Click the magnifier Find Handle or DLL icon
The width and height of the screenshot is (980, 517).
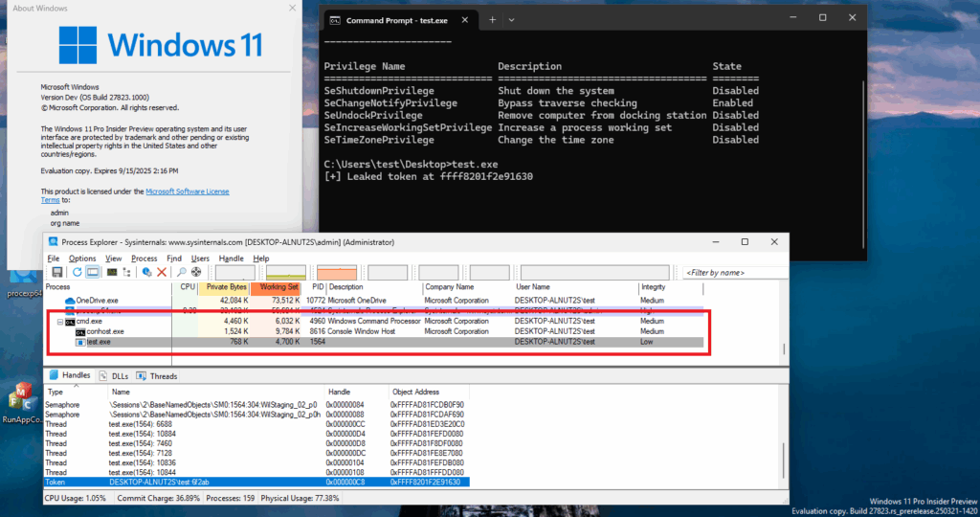coord(181,272)
